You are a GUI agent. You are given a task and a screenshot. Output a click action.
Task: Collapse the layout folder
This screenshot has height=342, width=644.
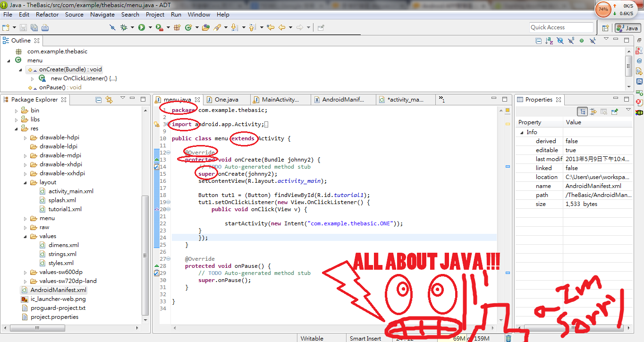click(25, 182)
